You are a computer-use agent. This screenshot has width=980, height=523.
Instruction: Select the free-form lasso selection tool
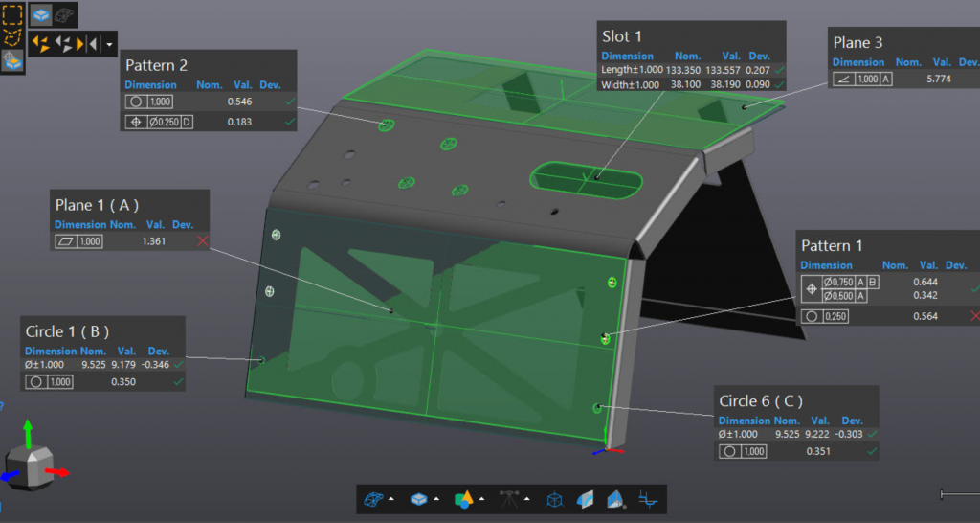tap(12, 37)
